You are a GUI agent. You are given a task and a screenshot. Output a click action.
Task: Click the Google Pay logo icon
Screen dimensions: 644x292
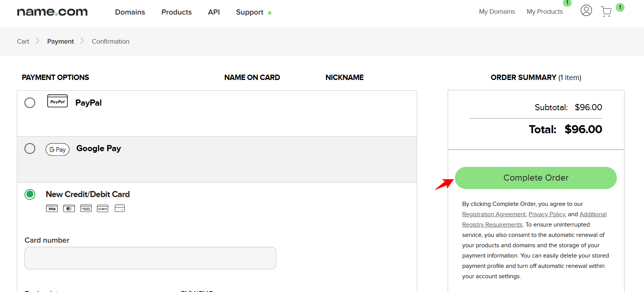(57, 149)
